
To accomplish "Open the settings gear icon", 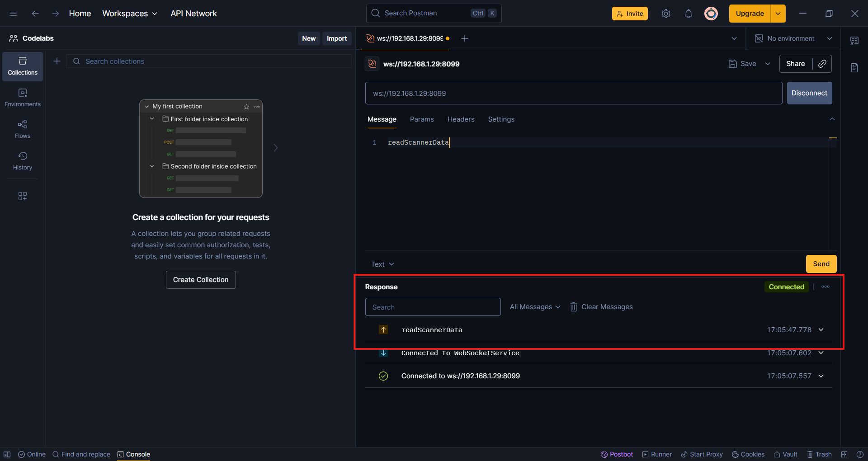I will pos(665,14).
